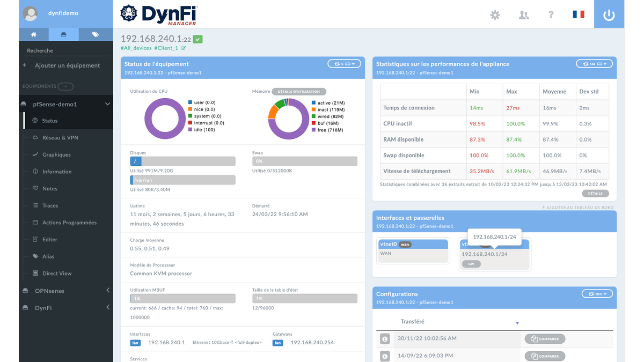Open info icon for 30/11/22 configuration
Screen dimensions: 644x362
385,339
